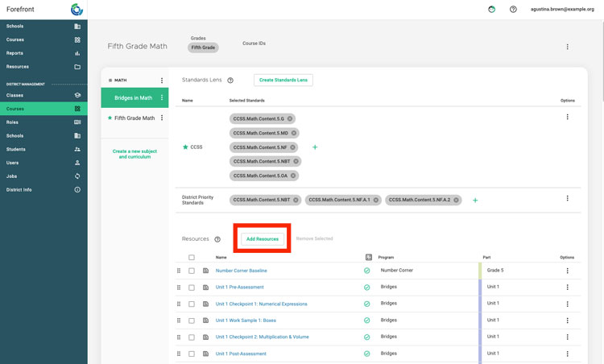Viewport: 604px width, 364px height.
Task: Open the course options kebab menu beside Fifth Grade Math title
Action: 568,47
